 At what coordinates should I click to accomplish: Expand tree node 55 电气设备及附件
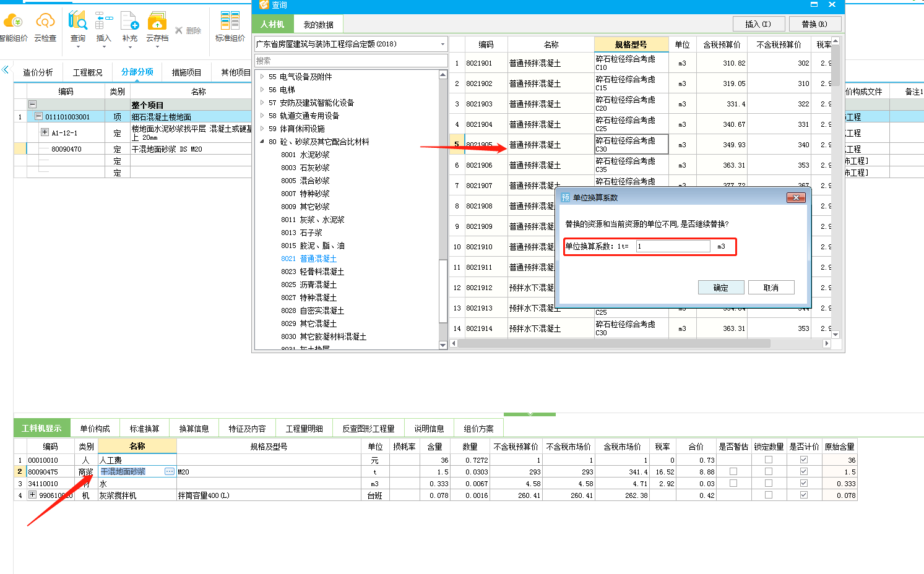(x=262, y=77)
